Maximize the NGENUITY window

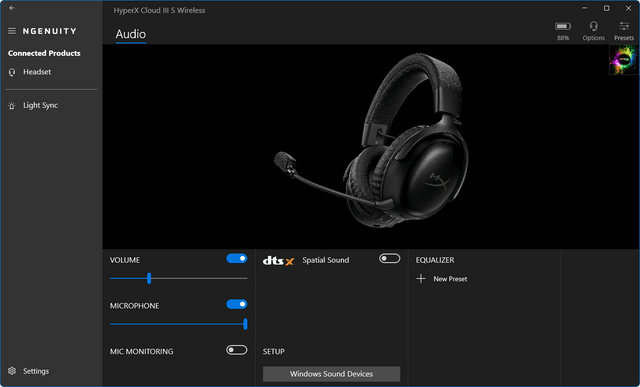pyautogui.click(x=607, y=8)
